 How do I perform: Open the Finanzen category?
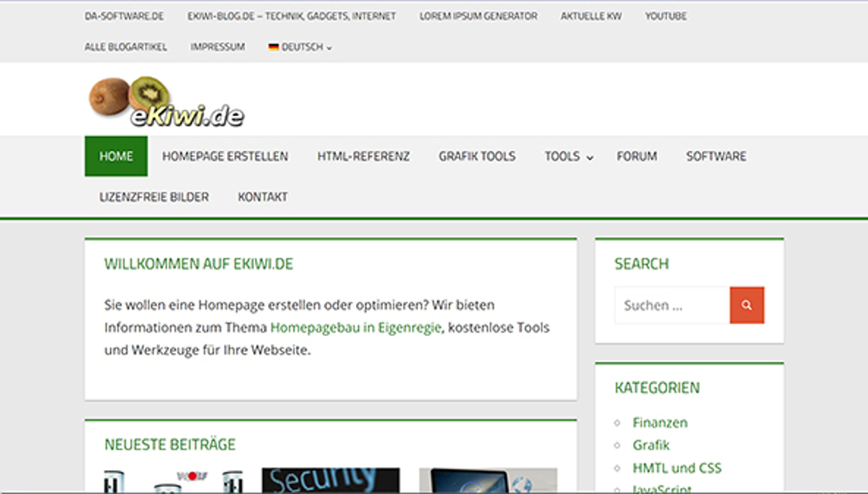[660, 422]
